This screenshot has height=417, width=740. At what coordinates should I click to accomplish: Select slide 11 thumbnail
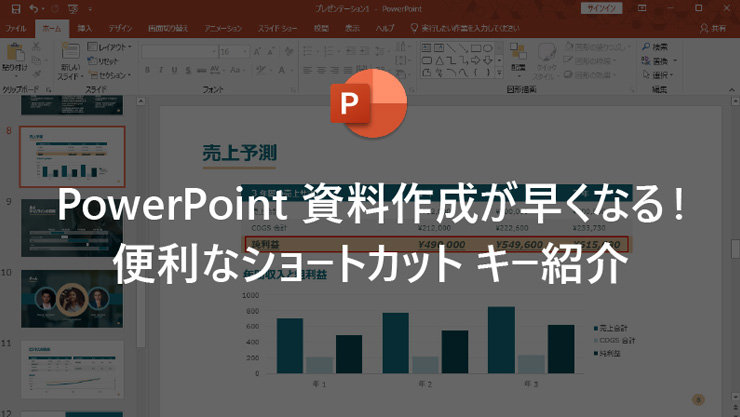pyautogui.click(x=72, y=370)
